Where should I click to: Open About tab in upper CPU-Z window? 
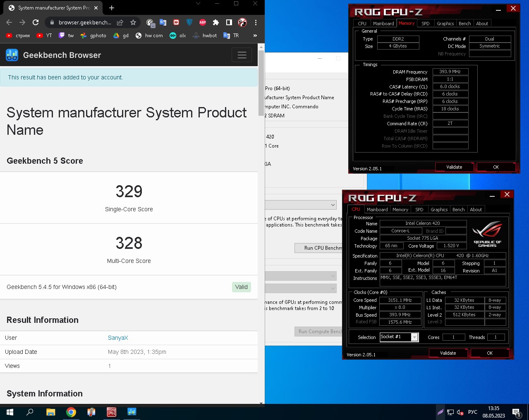pos(482,24)
